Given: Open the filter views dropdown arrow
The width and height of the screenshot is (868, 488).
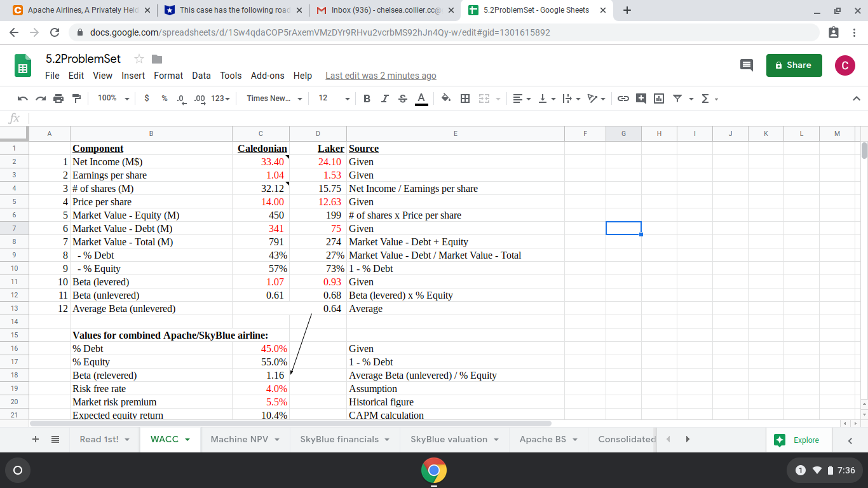Looking at the screenshot, I should (691, 98).
